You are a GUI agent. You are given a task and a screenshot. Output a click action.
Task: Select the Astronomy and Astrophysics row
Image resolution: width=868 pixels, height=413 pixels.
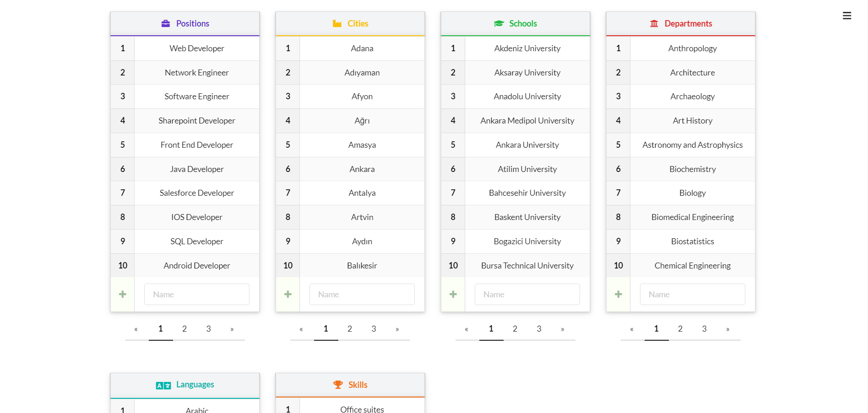pos(681,145)
